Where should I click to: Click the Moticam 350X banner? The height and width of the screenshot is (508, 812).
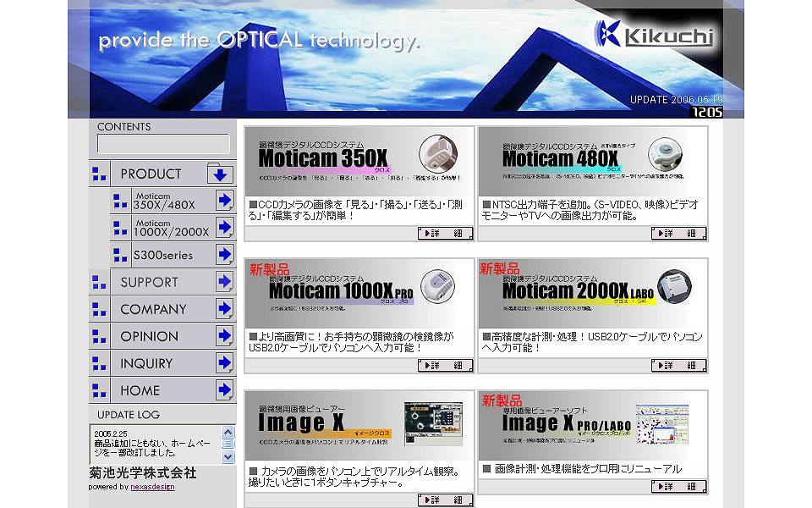click(x=359, y=161)
